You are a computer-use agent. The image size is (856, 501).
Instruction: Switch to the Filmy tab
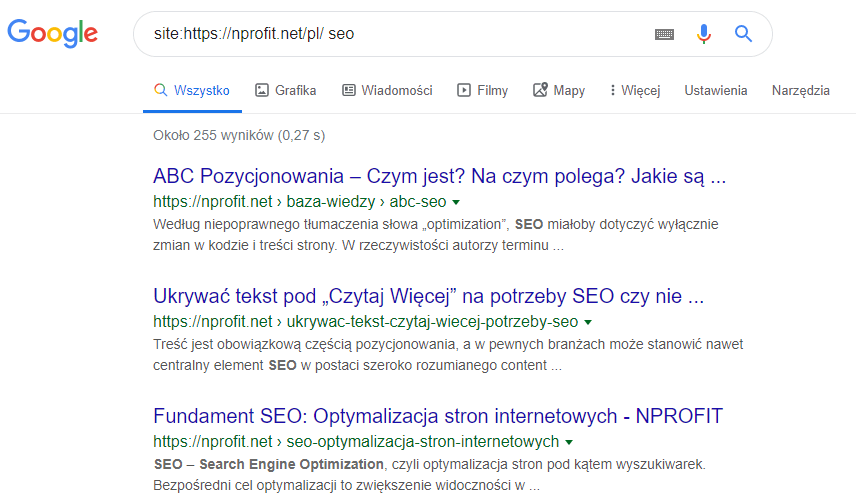(483, 90)
